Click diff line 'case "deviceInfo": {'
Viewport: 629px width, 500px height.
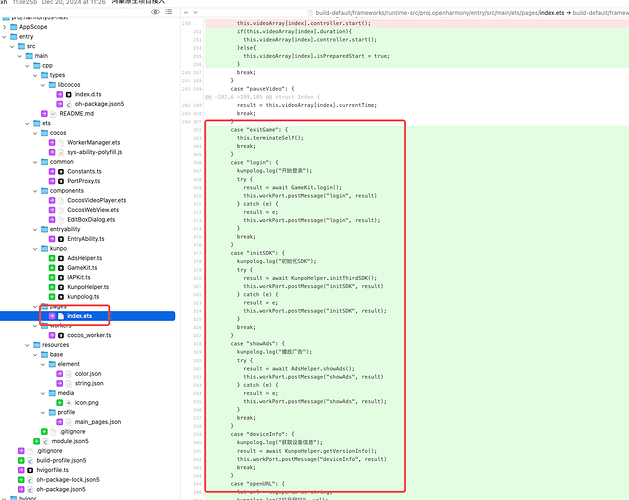[x=262, y=434]
